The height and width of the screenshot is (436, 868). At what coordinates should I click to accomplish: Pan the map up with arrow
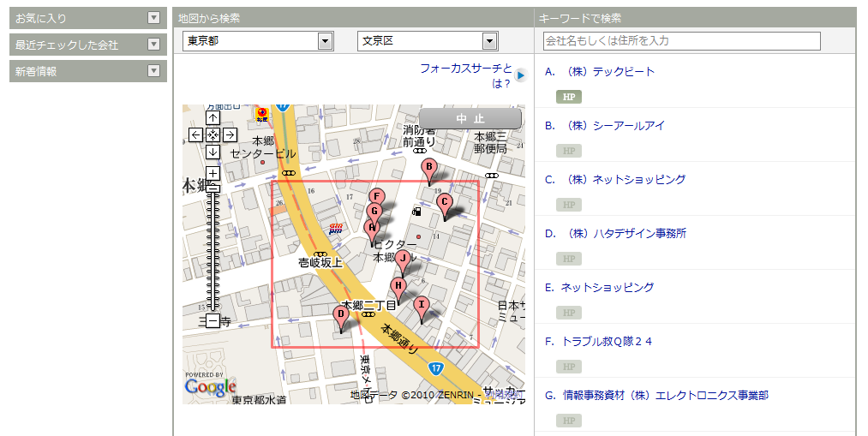coord(213,118)
